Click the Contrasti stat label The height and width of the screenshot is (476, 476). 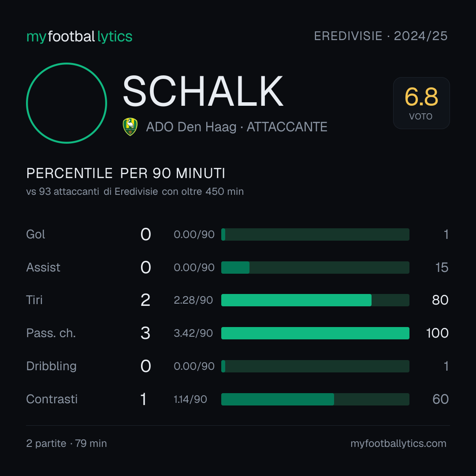52,399
